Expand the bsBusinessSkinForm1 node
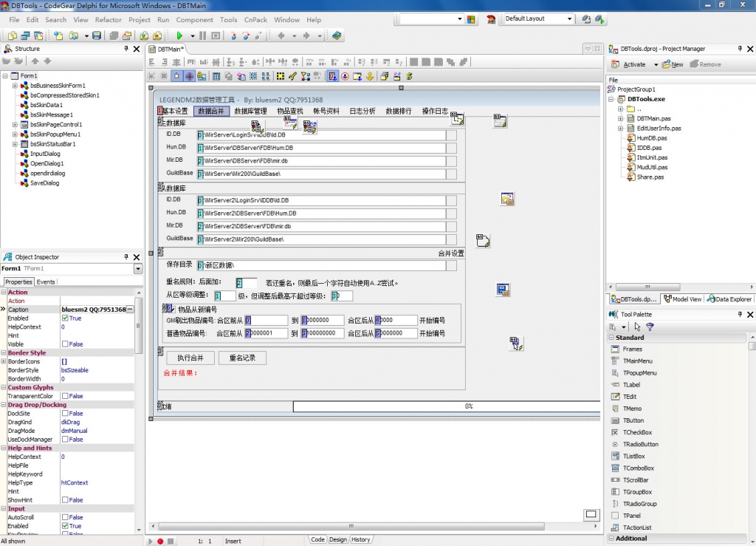The image size is (756, 546). pos(15,86)
